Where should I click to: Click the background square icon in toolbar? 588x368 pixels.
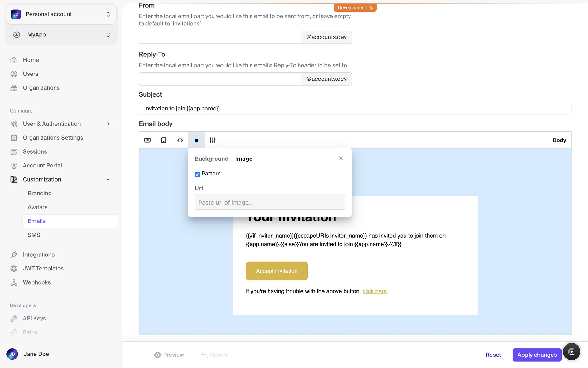196,140
